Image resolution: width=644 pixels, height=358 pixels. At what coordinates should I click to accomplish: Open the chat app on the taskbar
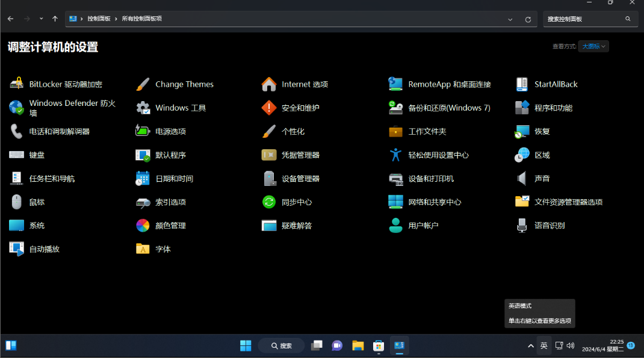[x=337, y=346]
